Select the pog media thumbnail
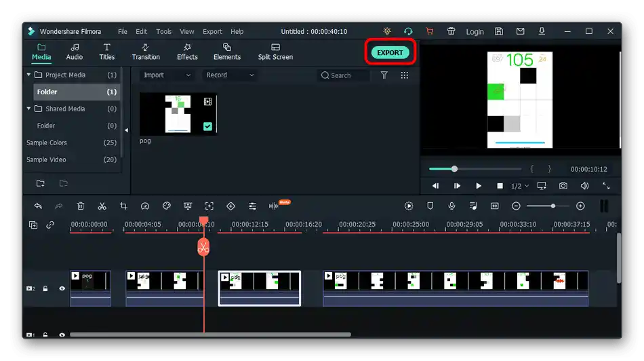Screen dimensions: 644x361 (x=178, y=114)
